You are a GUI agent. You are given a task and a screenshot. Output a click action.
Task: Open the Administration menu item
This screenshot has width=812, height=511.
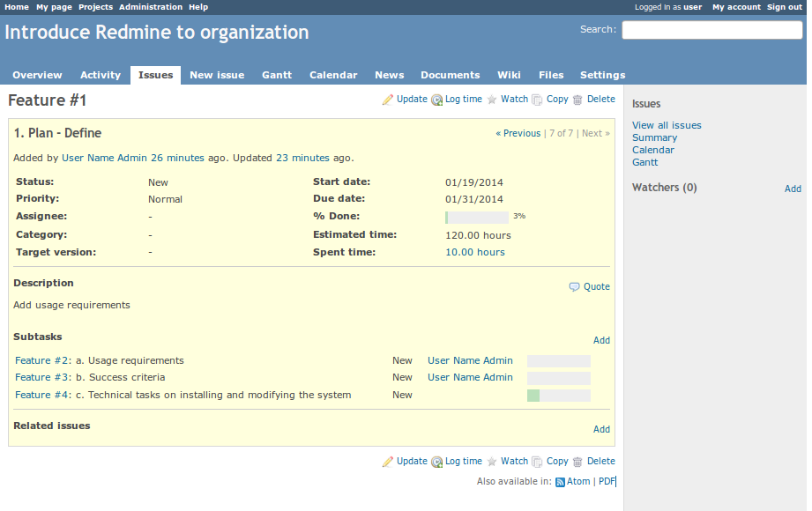click(151, 7)
